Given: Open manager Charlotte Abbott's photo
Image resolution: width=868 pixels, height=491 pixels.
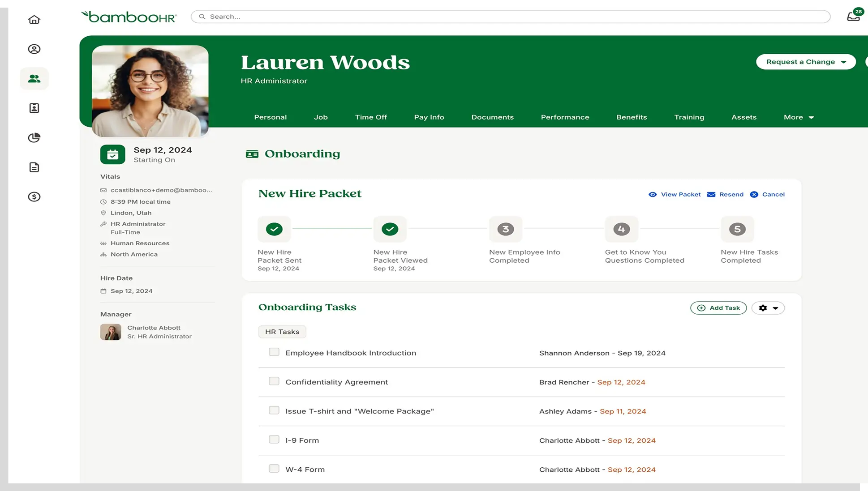Looking at the screenshot, I should (111, 332).
